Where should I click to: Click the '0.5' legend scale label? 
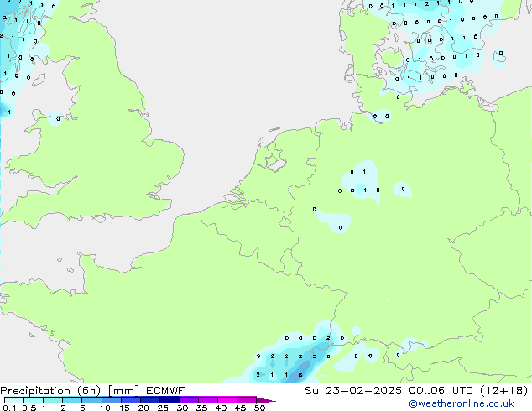tap(29, 408)
